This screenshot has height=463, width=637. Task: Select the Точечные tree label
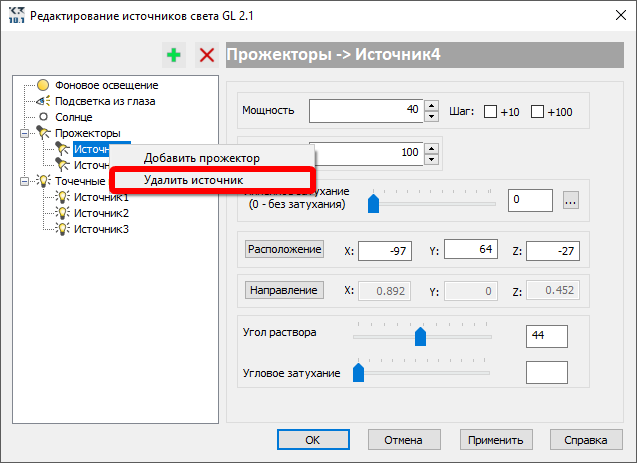click(x=80, y=181)
